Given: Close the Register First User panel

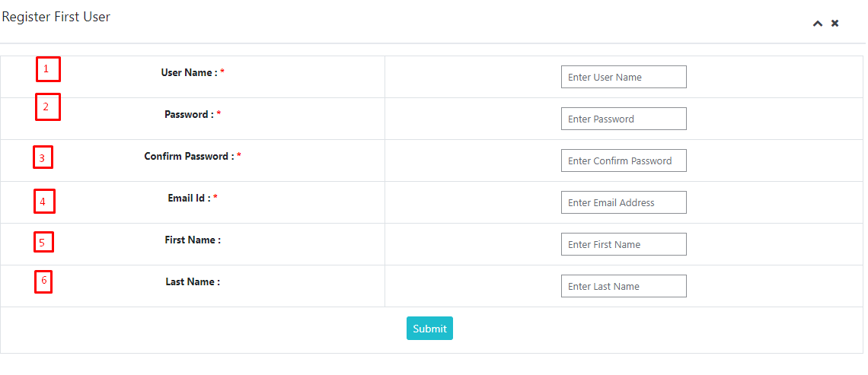Looking at the screenshot, I should [x=835, y=24].
